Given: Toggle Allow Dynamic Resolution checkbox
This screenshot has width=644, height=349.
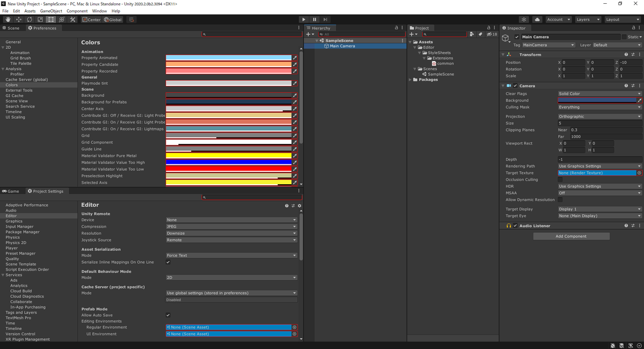Looking at the screenshot, I should 560,200.
